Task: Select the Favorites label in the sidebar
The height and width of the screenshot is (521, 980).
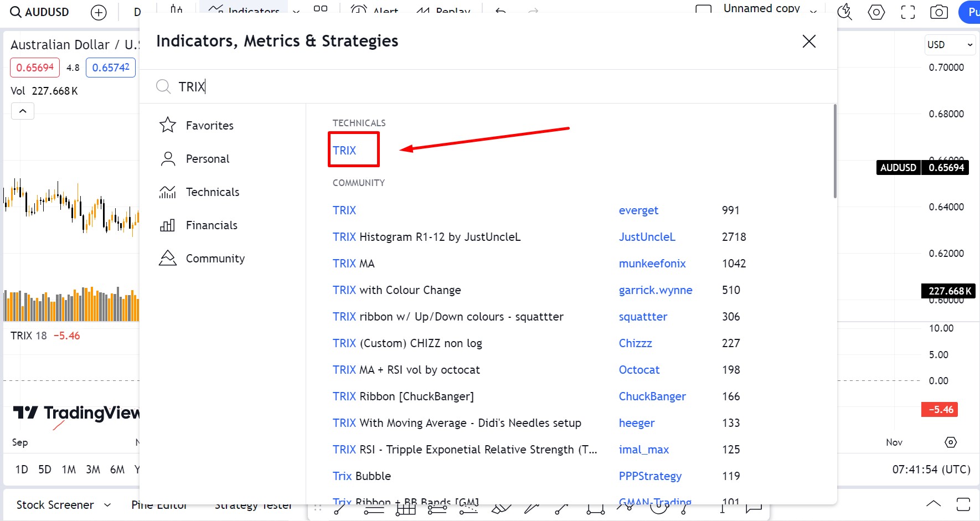Action: coord(210,126)
